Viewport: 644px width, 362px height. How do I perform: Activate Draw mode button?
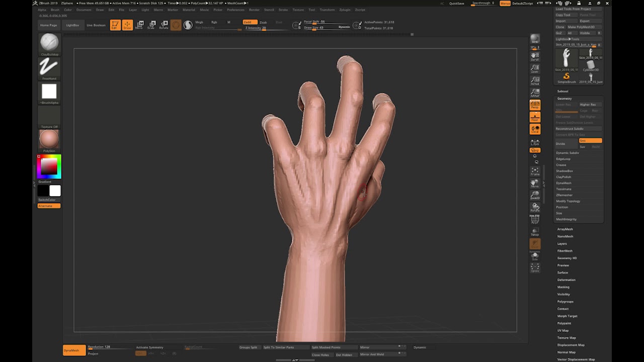[x=127, y=25]
